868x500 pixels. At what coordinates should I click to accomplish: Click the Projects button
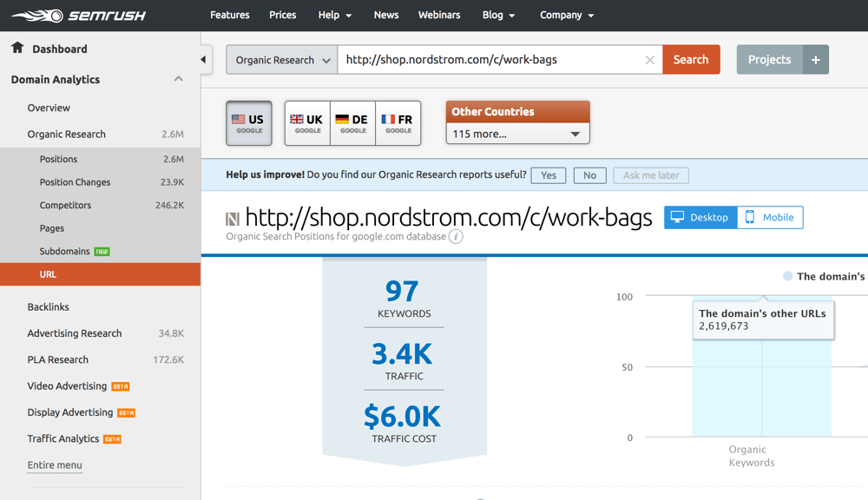coord(769,59)
